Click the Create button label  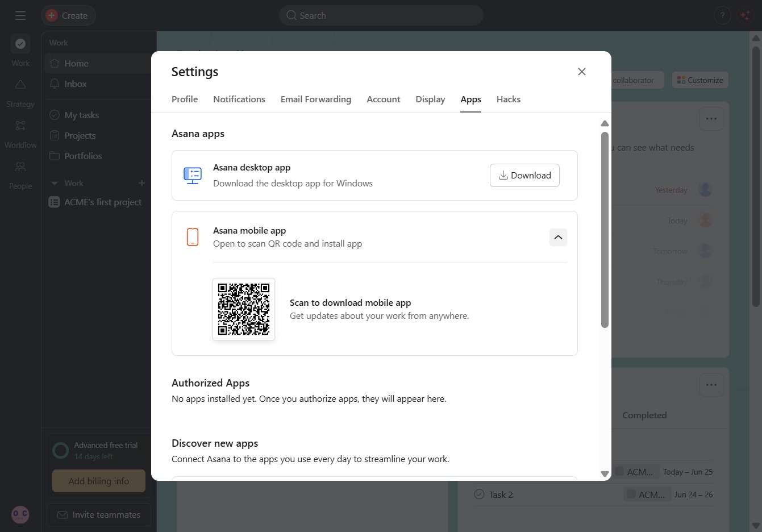[74, 15]
